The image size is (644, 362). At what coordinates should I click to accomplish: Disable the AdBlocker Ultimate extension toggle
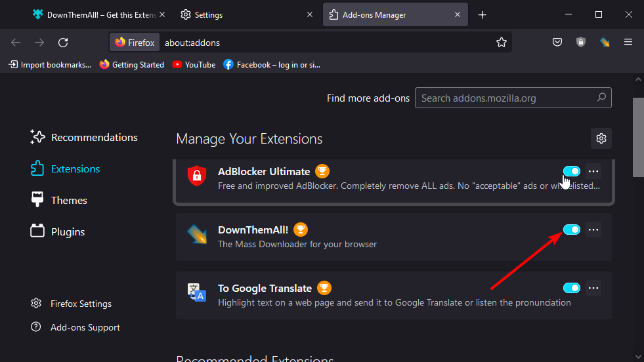(x=571, y=171)
